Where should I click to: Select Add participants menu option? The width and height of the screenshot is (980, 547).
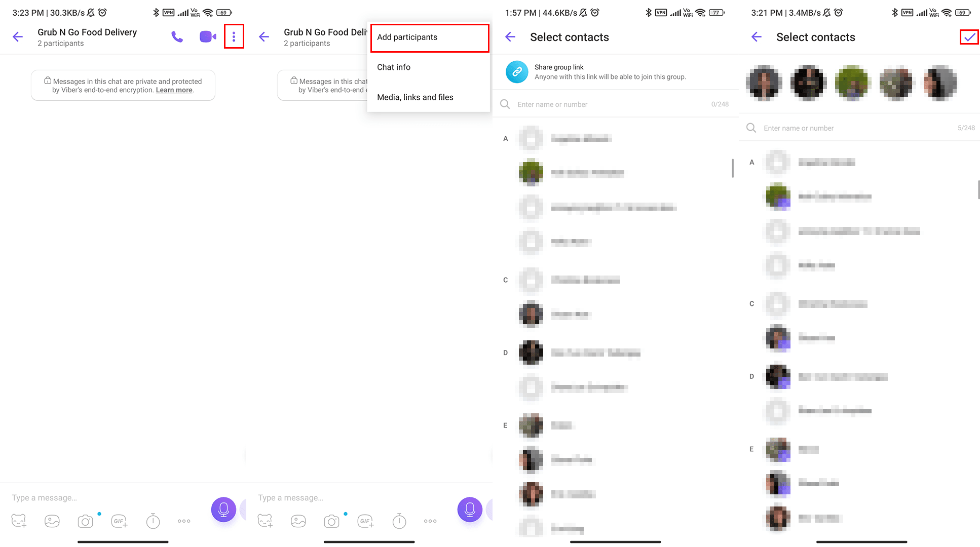407,37
